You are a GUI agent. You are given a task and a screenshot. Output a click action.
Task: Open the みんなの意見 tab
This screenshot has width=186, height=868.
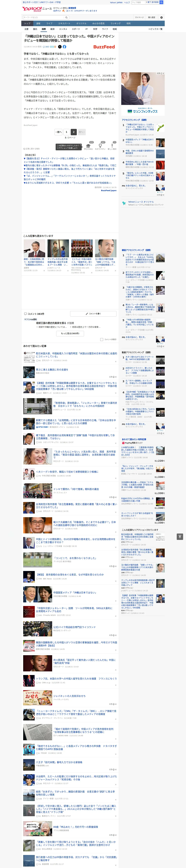[98, 24]
